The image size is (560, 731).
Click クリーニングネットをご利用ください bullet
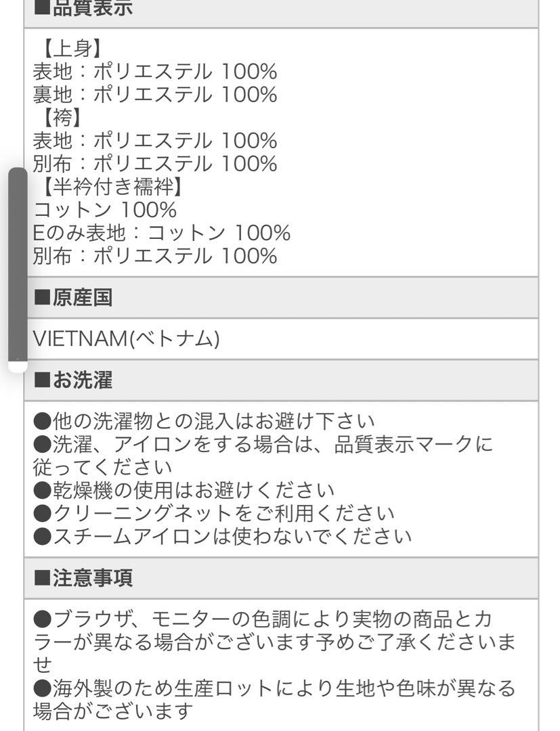214,513
